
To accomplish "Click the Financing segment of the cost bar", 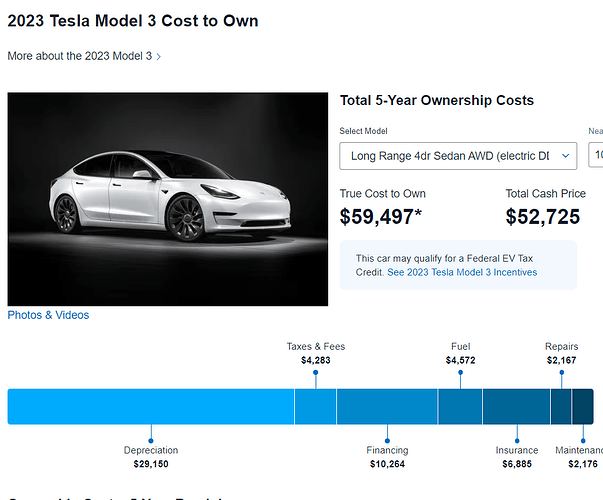I will pos(387,406).
